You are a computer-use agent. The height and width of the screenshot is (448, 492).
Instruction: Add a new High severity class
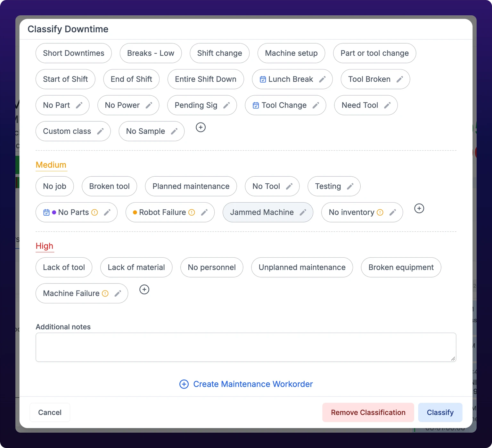144,290
